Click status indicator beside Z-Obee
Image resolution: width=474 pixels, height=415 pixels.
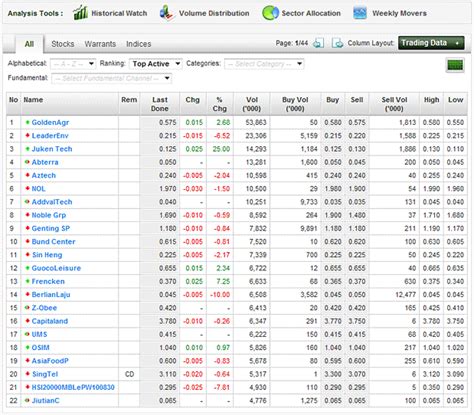click(x=27, y=308)
